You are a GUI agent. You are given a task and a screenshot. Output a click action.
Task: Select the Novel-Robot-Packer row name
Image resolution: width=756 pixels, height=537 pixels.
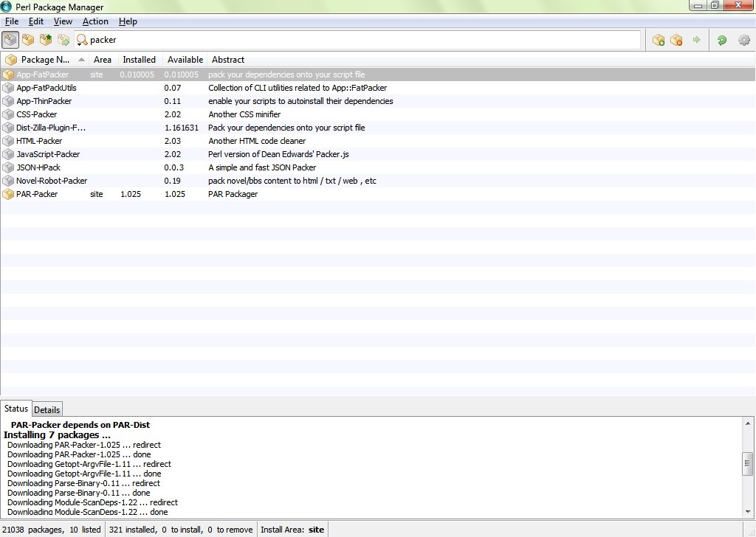pos(52,181)
